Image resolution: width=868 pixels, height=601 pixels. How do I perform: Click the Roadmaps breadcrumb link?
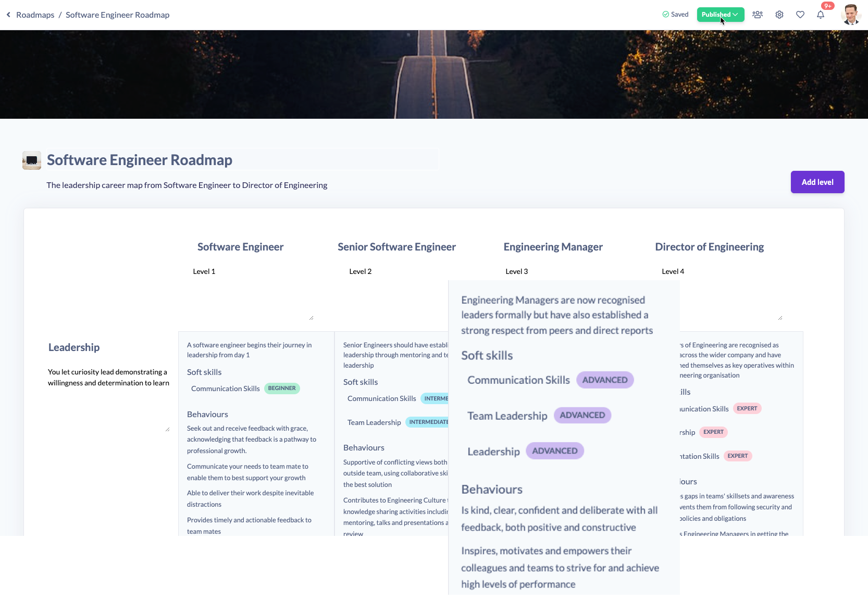coord(35,15)
